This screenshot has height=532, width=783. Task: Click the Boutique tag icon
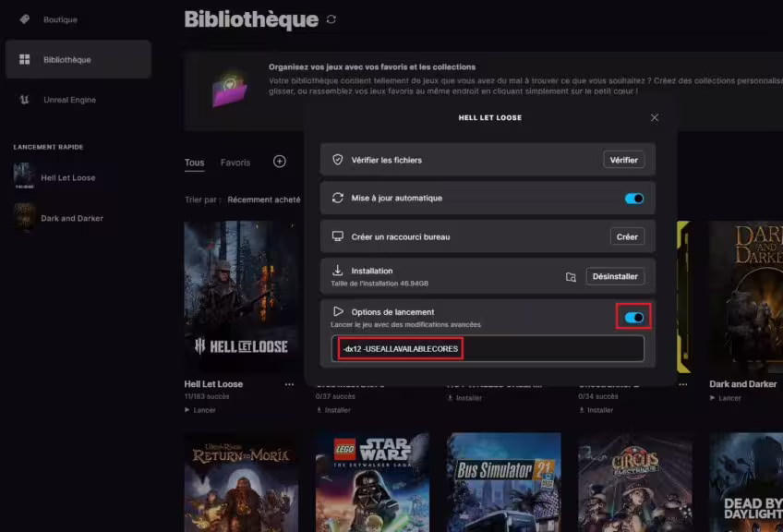24,19
